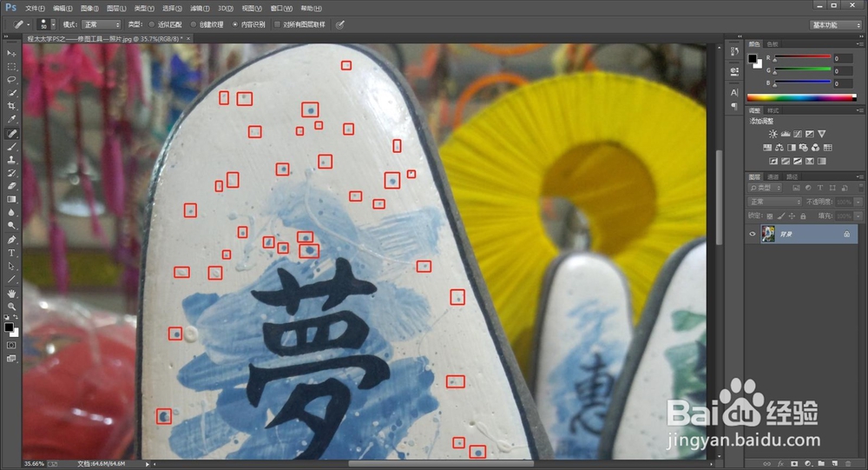This screenshot has width=868, height=470.
Task: Select the Hand tool
Action: click(11, 294)
